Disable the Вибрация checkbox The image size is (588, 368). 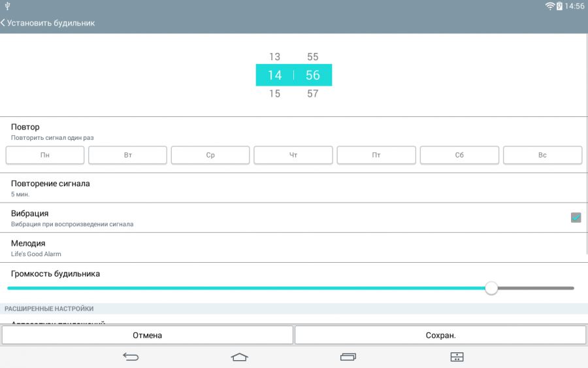[x=576, y=218]
